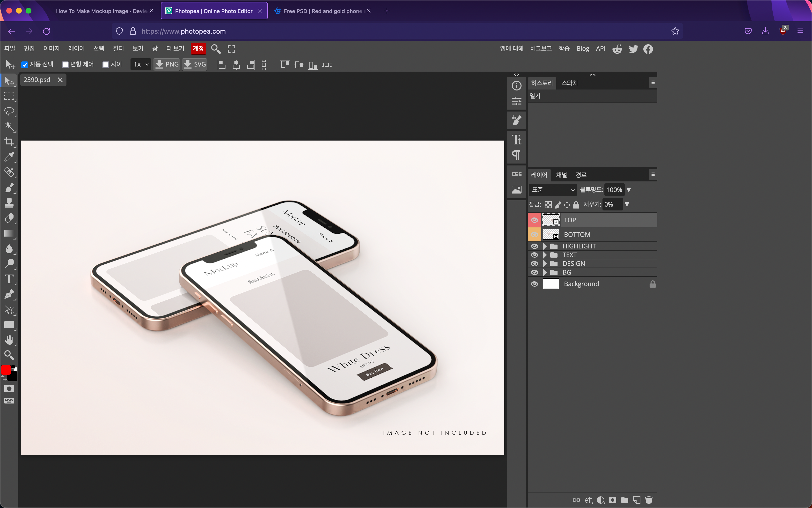Open the Blog link
Screen dimensions: 812x508
coord(582,49)
